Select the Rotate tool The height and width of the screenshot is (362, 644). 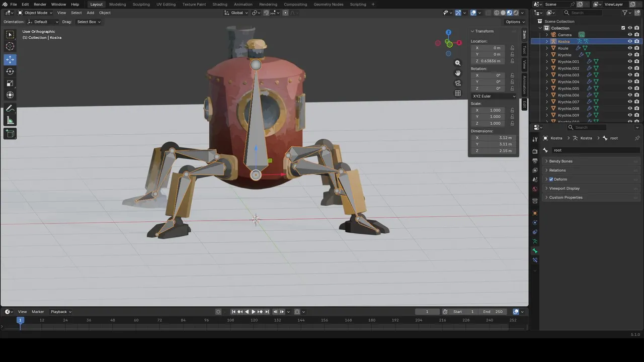(x=10, y=71)
